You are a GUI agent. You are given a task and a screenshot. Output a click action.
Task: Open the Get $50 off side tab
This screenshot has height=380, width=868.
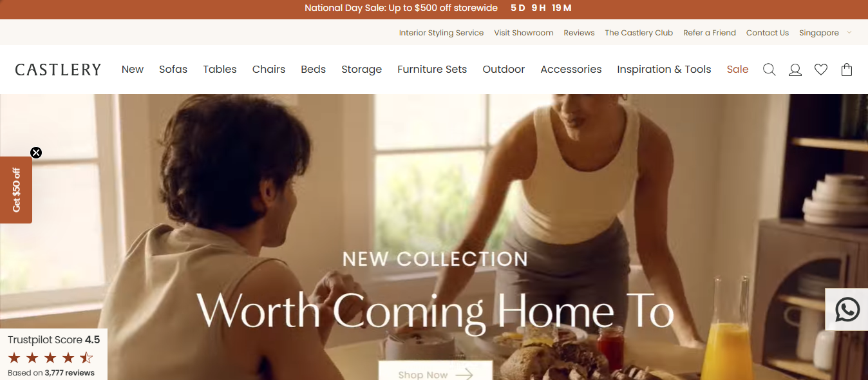pyautogui.click(x=16, y=190)
